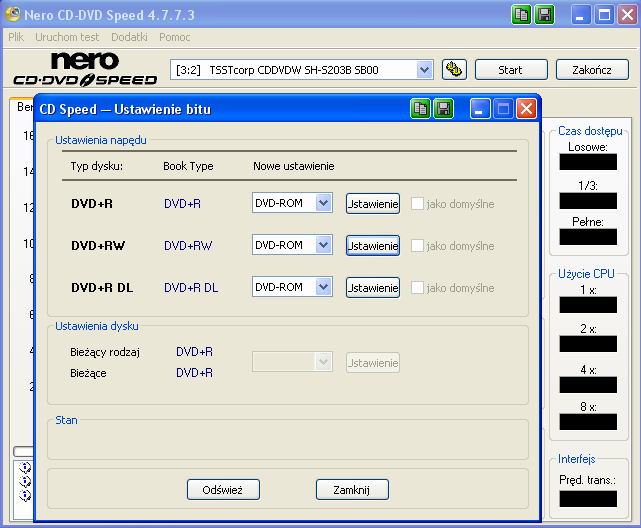The width and height of the screenshot is (641, 528).
Task: Click the first info icon in the log list
Action: pos(25,467)
